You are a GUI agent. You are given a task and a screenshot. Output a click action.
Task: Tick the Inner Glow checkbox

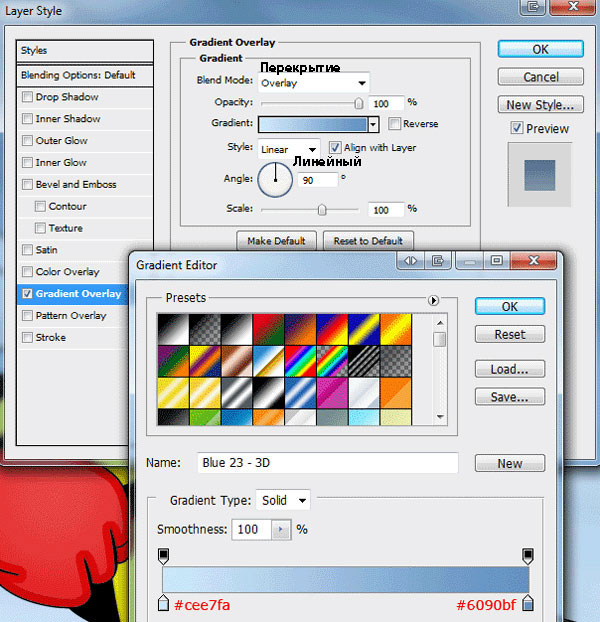(x=27, y=162)
